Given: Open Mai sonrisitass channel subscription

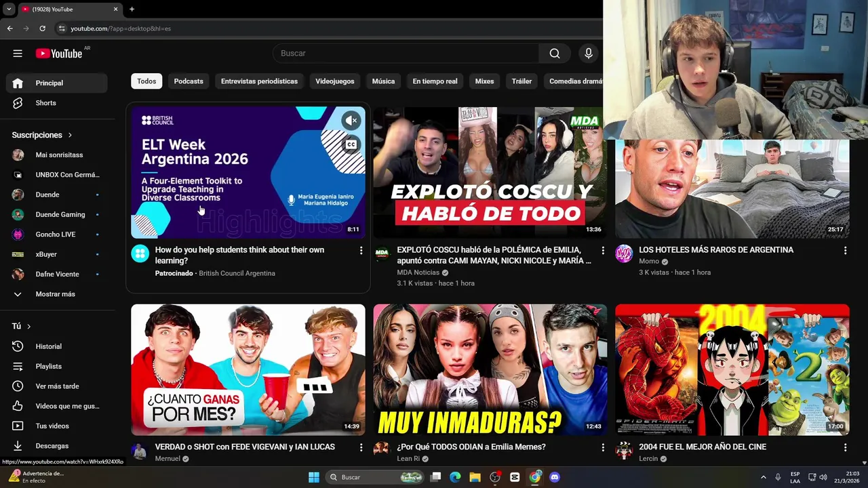Looking at the screenshot, I should [x=57, y=155].
